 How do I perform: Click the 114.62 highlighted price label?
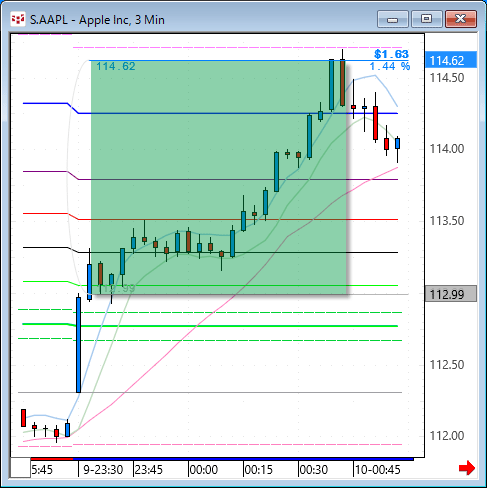point(451,60)
